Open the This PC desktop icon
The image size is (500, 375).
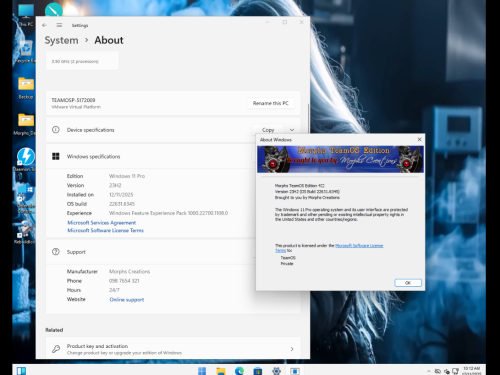click(x=26, y=15)
